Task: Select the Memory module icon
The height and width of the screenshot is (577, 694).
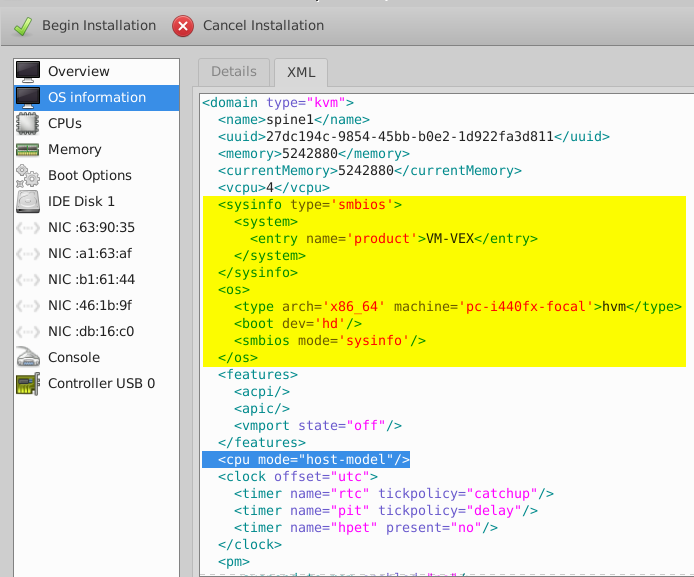Action: (x=28, y=150)
